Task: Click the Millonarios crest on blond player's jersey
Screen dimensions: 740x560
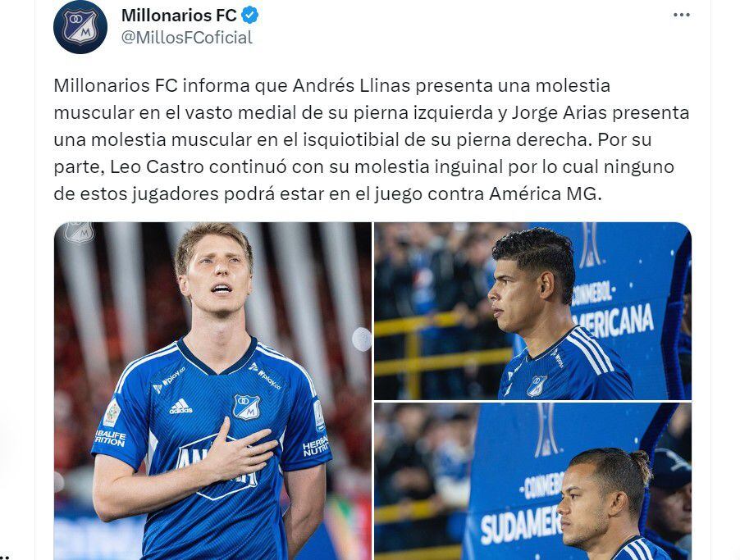Action: pyautogui.click(x=246, y=407)
